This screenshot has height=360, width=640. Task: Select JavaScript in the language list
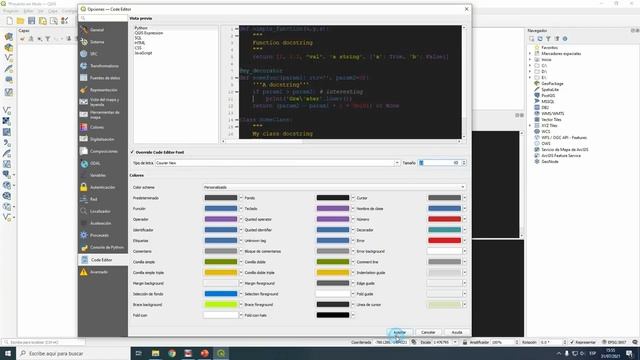pyautogui.click(x=143, y=53)
